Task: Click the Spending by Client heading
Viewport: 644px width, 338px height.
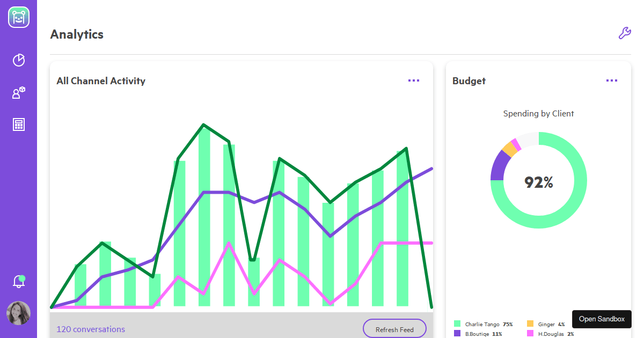Action: [x=538, y=114]
